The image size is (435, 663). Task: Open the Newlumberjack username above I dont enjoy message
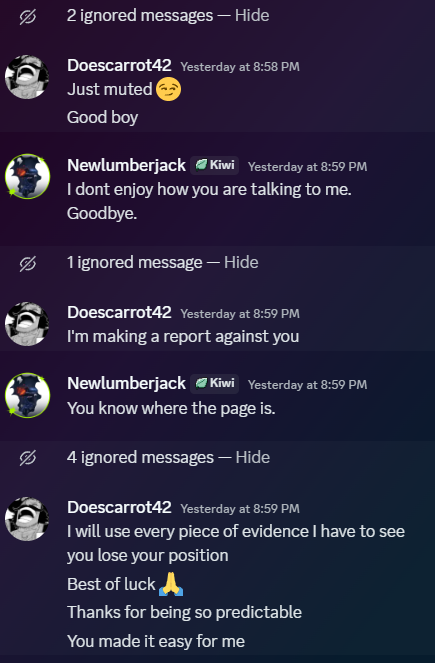(126, 165)
